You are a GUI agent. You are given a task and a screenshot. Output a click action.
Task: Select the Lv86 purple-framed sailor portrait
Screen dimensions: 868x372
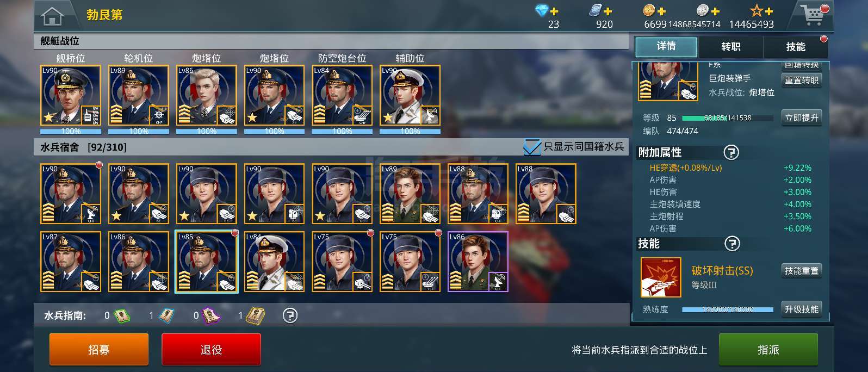pos(478,262)
